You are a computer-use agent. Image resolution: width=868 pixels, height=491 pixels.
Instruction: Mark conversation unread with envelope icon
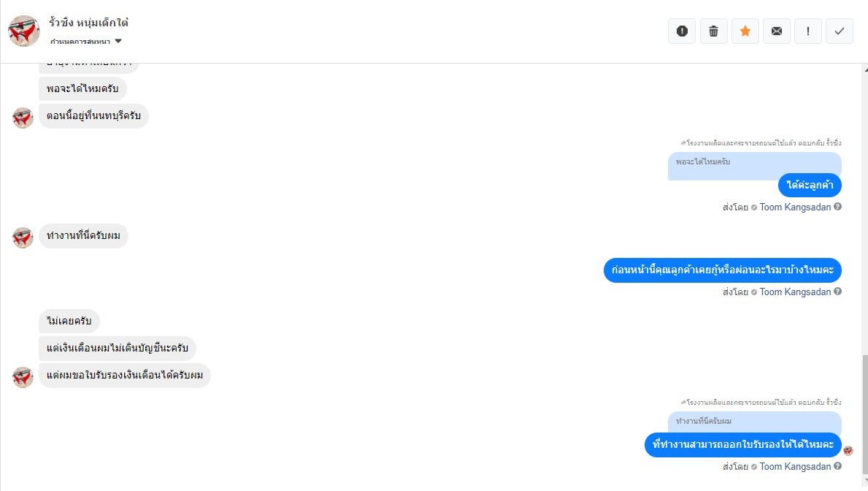coord(777,31)
